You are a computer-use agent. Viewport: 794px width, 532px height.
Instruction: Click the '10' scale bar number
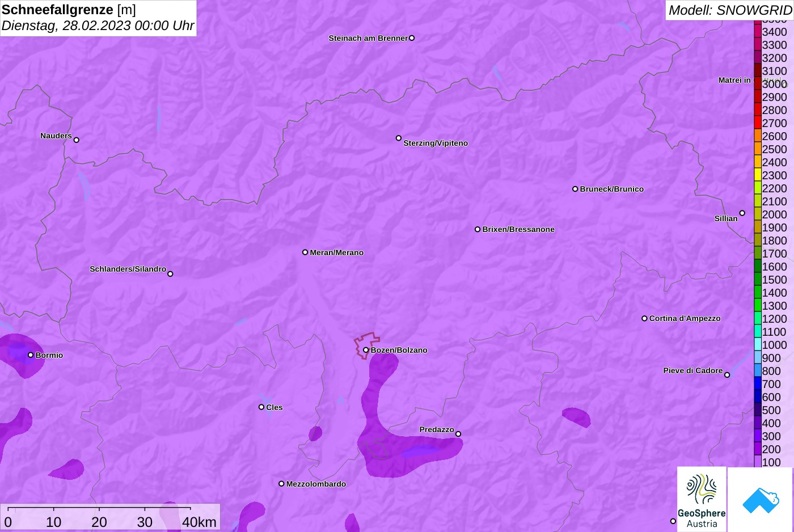pos(54,522)
